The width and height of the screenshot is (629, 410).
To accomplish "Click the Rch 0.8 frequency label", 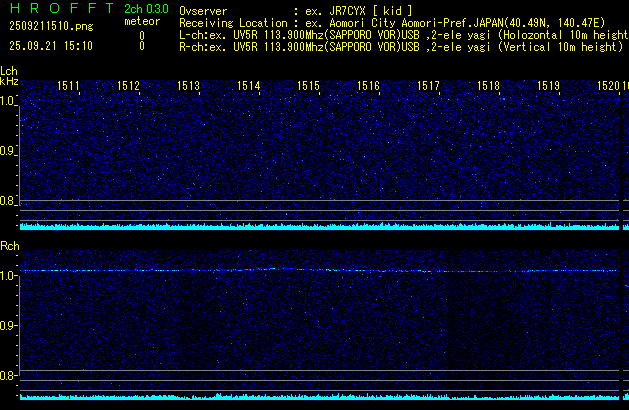I will pos(9,375).
